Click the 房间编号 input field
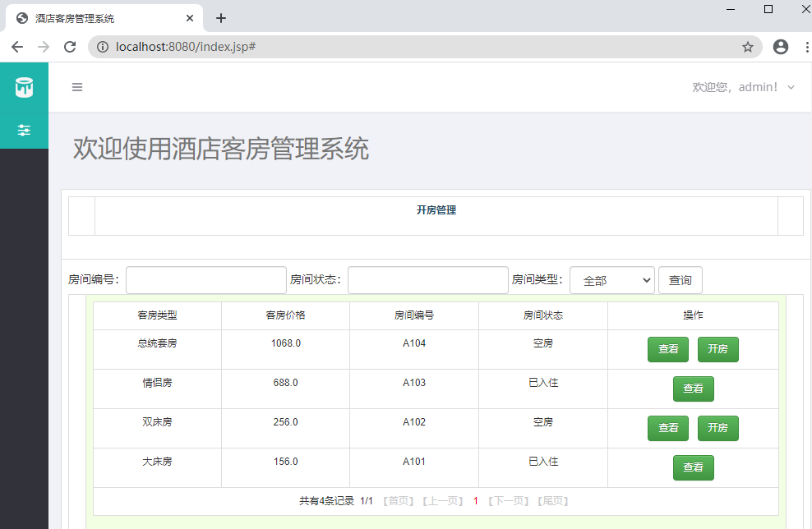This screenshot has width=812, height=529. [206, 280]
